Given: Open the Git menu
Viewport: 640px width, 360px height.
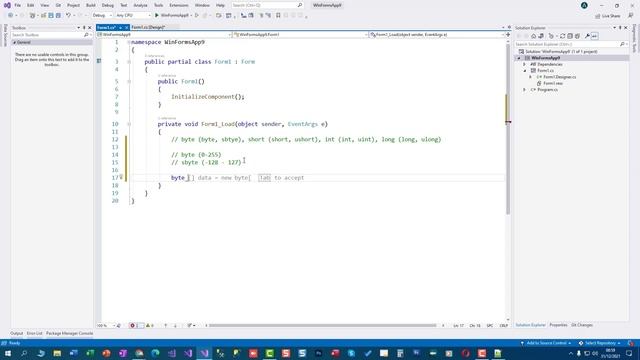Looking at the screenshot, I should [x=58, y=5].
